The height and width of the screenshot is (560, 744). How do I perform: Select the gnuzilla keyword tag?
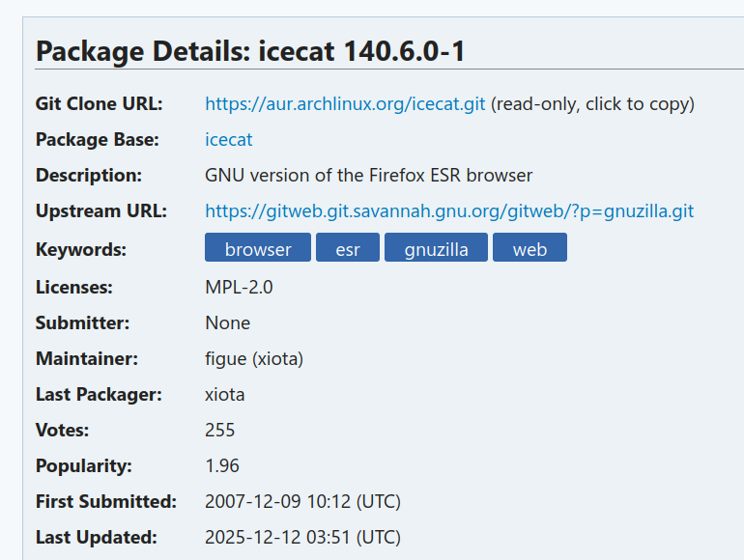pos(436,247)
